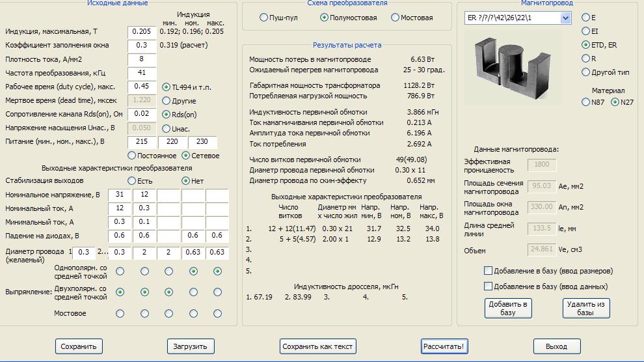The image size is (644, 362).
Task: Edit primary winding wire diameter field
Action: point(84,252)
